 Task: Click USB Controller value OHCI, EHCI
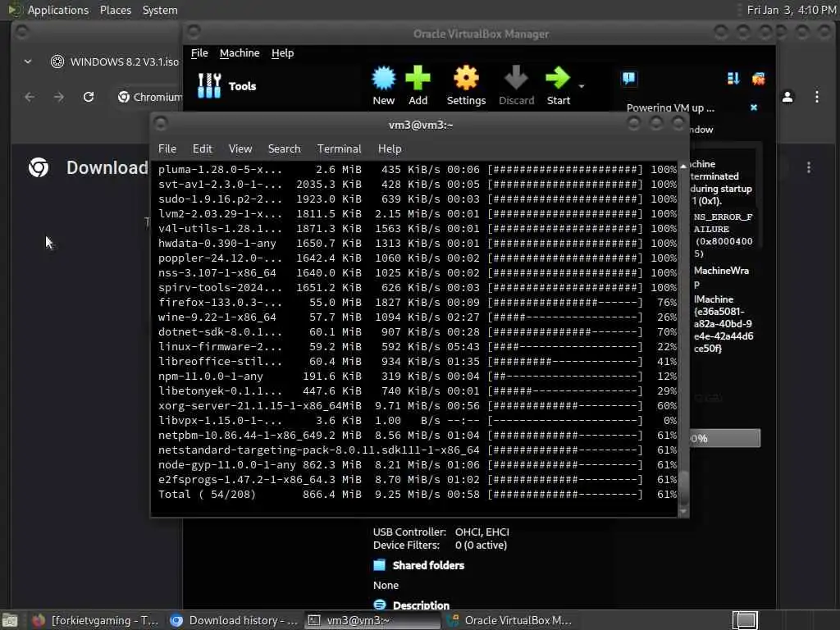482,532
